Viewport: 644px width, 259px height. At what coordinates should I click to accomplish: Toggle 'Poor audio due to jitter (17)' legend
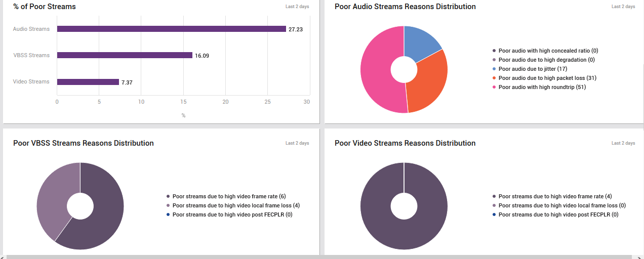[x=530, y=69]
